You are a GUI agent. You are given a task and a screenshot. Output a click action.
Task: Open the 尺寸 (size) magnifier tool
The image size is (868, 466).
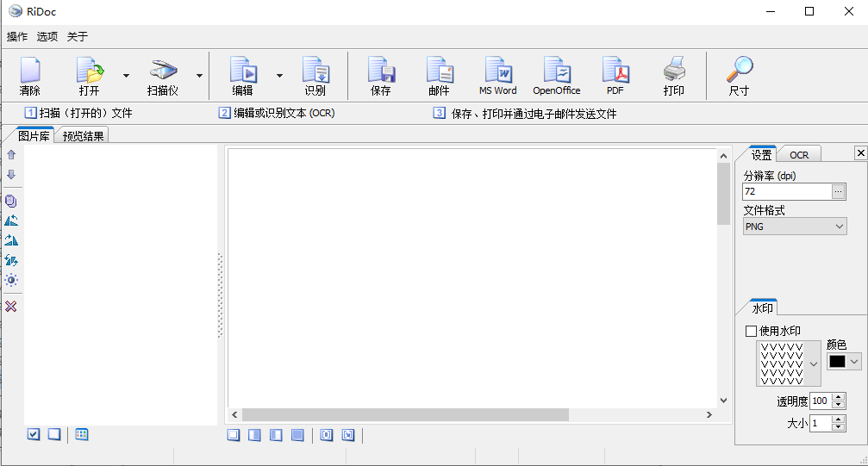pyautogui.click(x=739, y=76)
